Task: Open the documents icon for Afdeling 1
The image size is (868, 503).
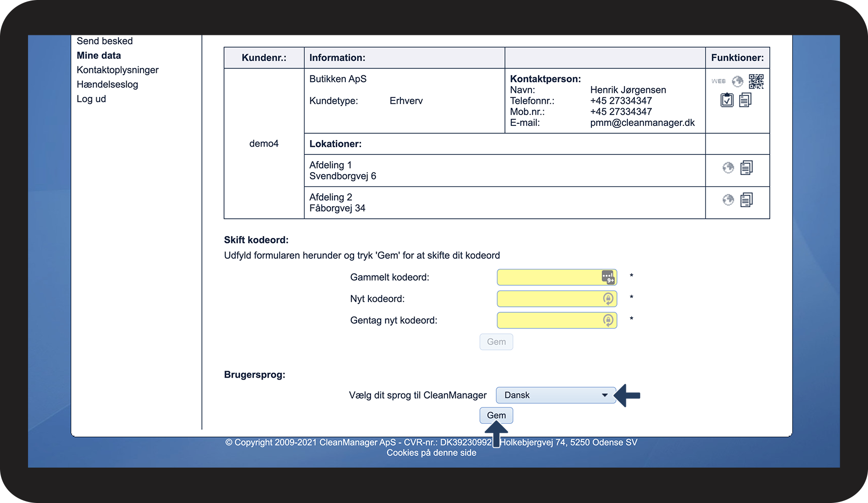Action: pos(746,168)
